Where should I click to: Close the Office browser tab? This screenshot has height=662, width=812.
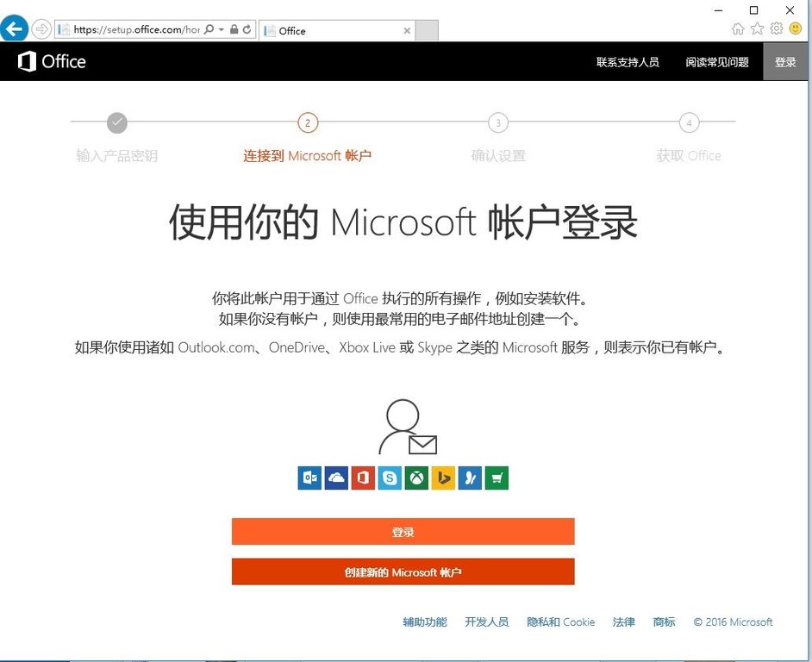click(407, 30)
